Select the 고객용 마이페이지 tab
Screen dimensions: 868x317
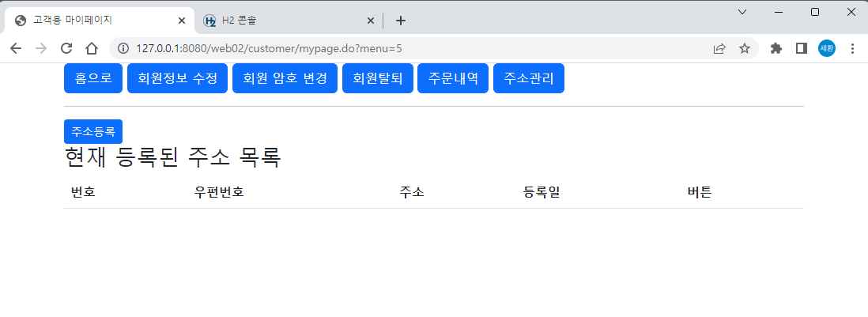pyautogui.click(x=100, y=21)
